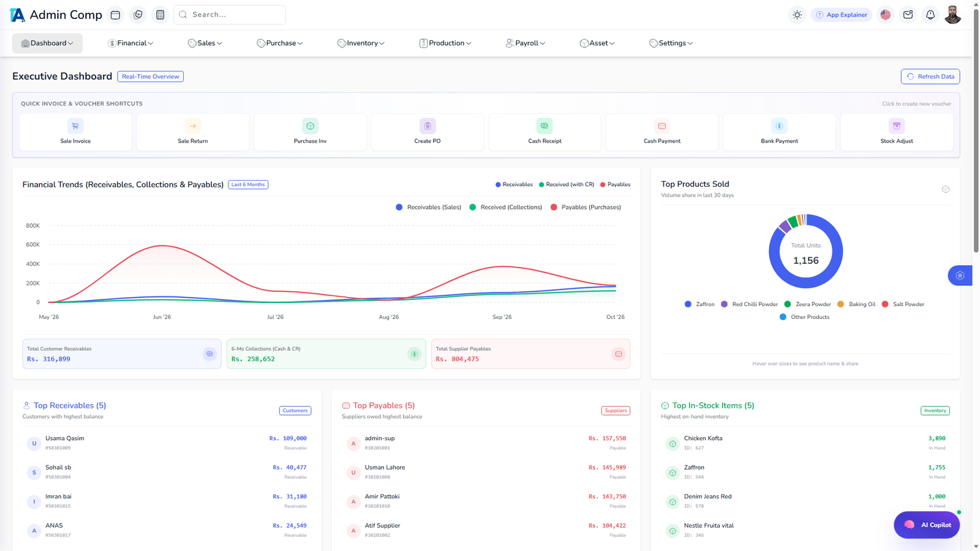Expand the Inventory menu
This screenshot has width=980, height=551.
361,43
